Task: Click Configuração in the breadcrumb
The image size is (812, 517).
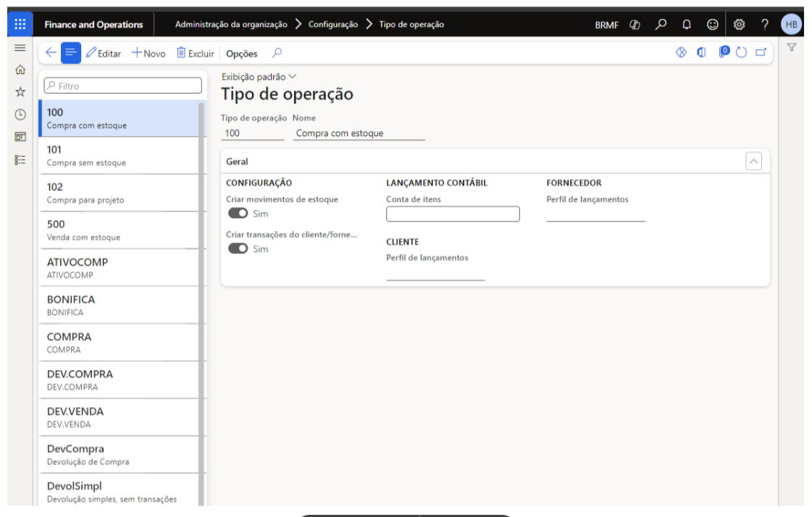Action: [x=332, y=25]
